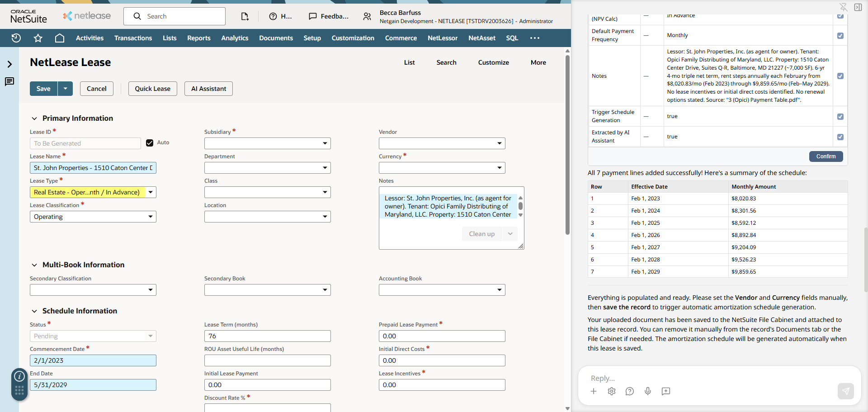Collapse the Multi-Book Information section
The width and height of the screenshot is (868, 412).
[x=34, y=265]
